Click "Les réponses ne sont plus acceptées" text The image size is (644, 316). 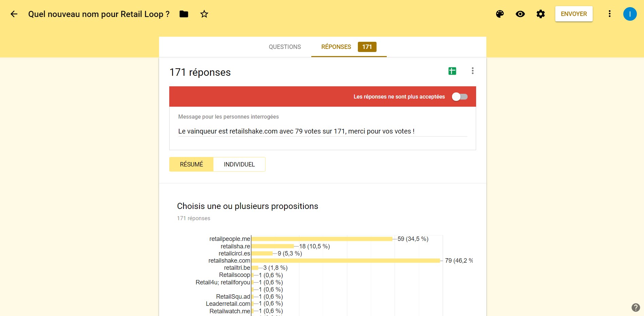(x=399, y=97)
